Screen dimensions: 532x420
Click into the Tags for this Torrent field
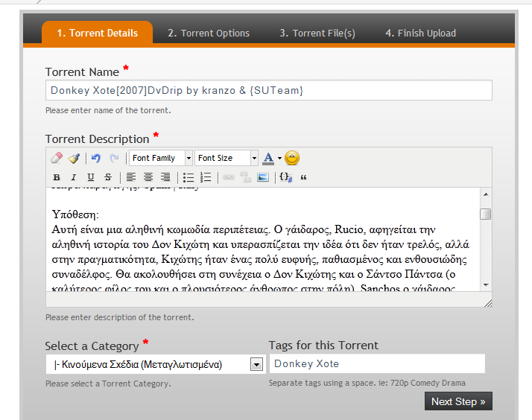[x=377, y=363]
